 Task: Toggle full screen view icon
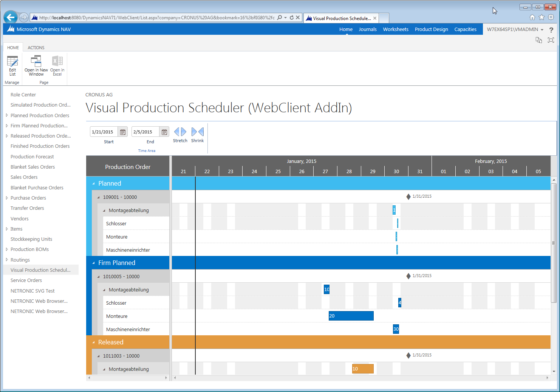pyautogui.click(x=551, y=40)
